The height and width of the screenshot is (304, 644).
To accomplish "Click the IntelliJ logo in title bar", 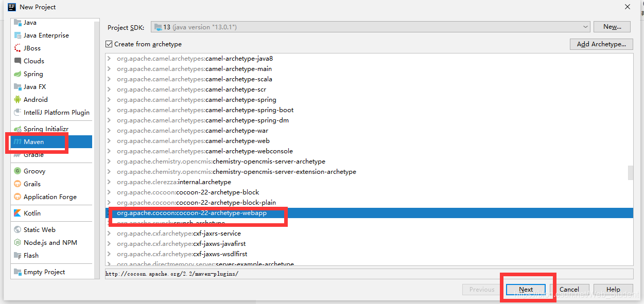I will 11,7.
